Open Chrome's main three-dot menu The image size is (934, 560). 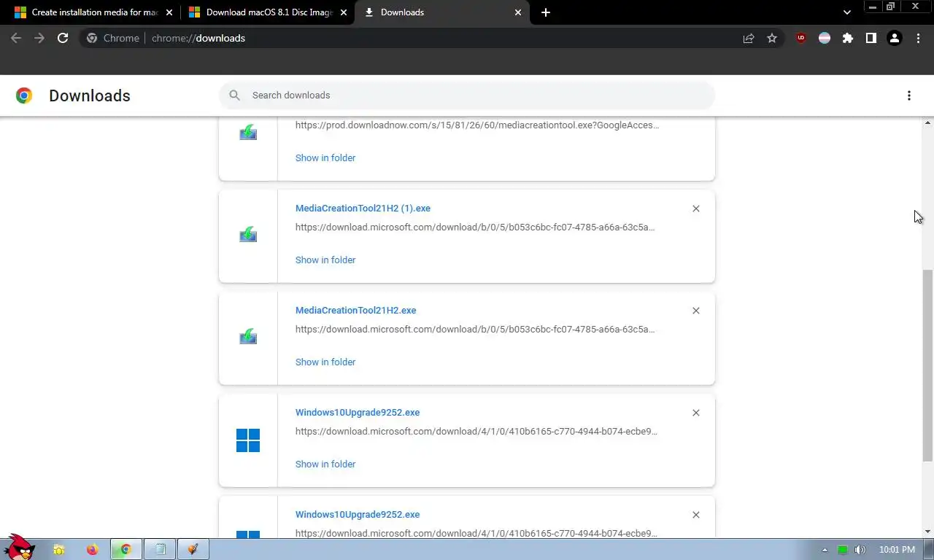pyautogui.click(x=918, y=38)
